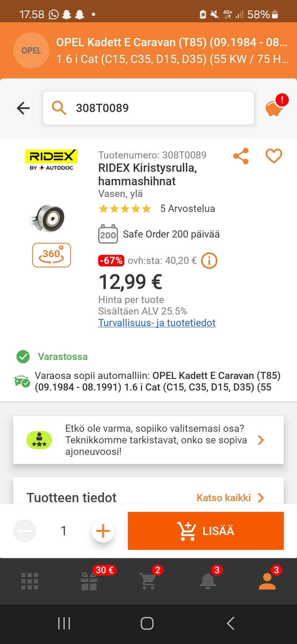Open the shopping cart in bottom bar
Image resolution: width=297 pixels, height=644 pixels.
(148, 581)
